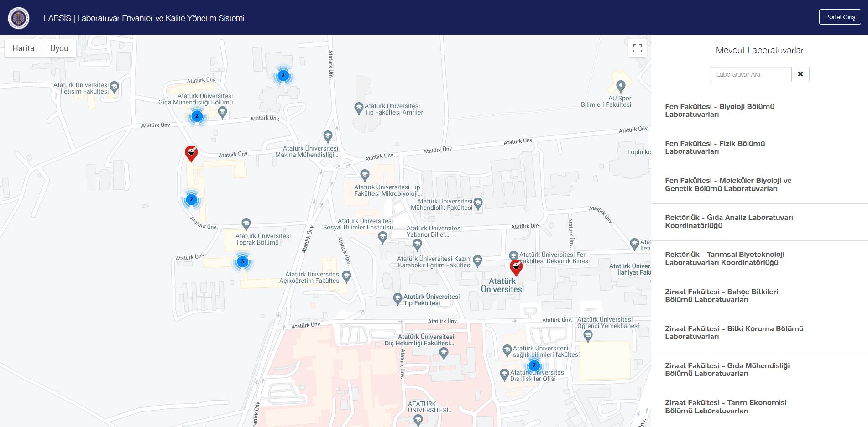Click the AÜ Spor Bilimleri Fakültesi pin
Screen dimensions: 868x427
point(620,85)
